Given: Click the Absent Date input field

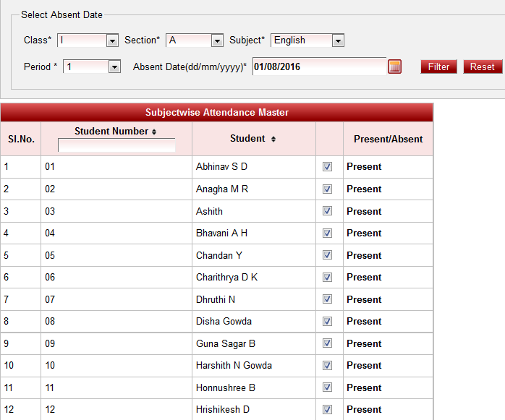Looking at the screenshot, I should (318, 67).
